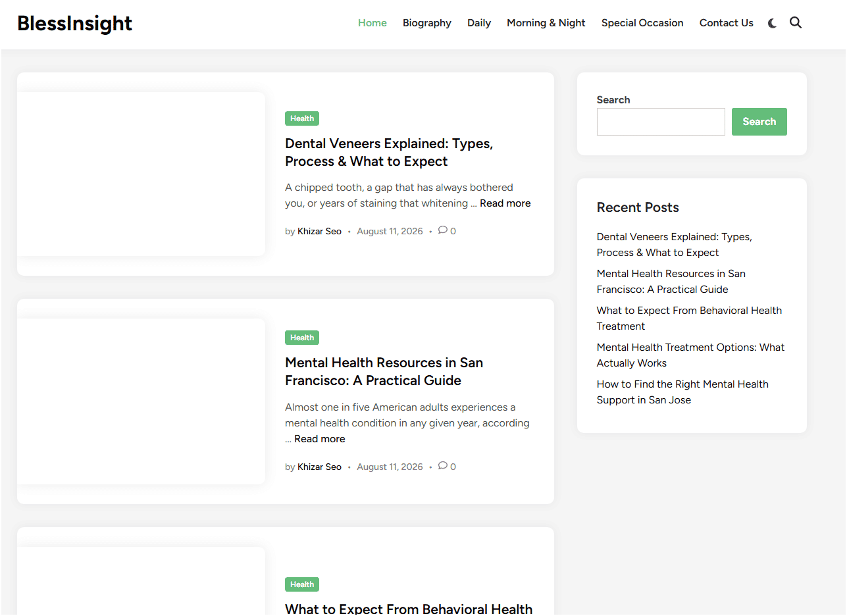Image resolution: width=847 pixels, height=616 pixels.
Task: Open author Khizar Seo on Mental Health Resources post
Action: [x=320, y=467]
